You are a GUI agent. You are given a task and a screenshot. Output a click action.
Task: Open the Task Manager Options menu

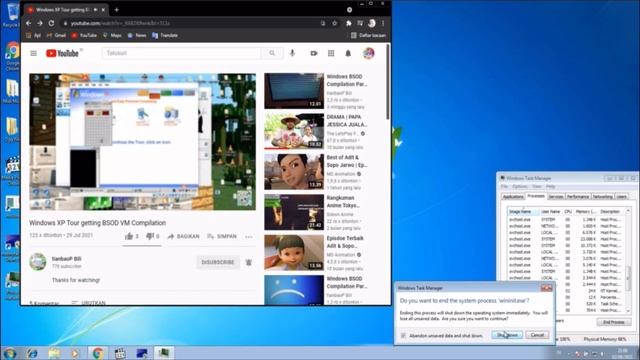pos(520,187)
